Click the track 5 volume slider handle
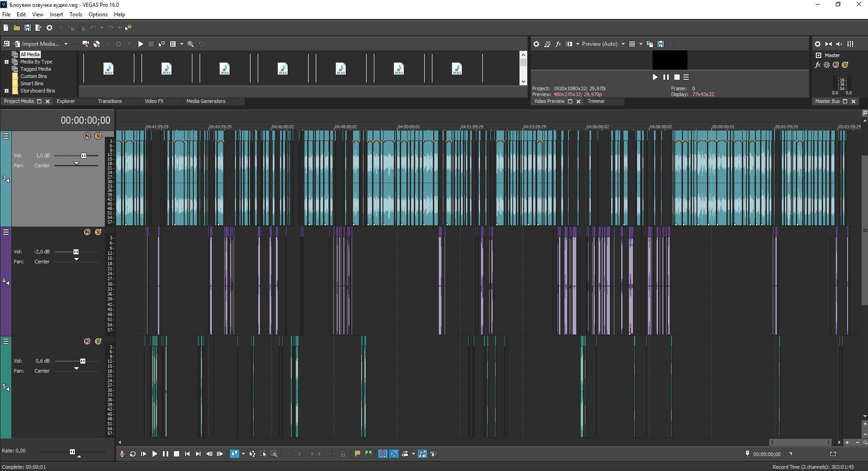The width and height of the screenshot is (868, 471). (x=83, y=361)
